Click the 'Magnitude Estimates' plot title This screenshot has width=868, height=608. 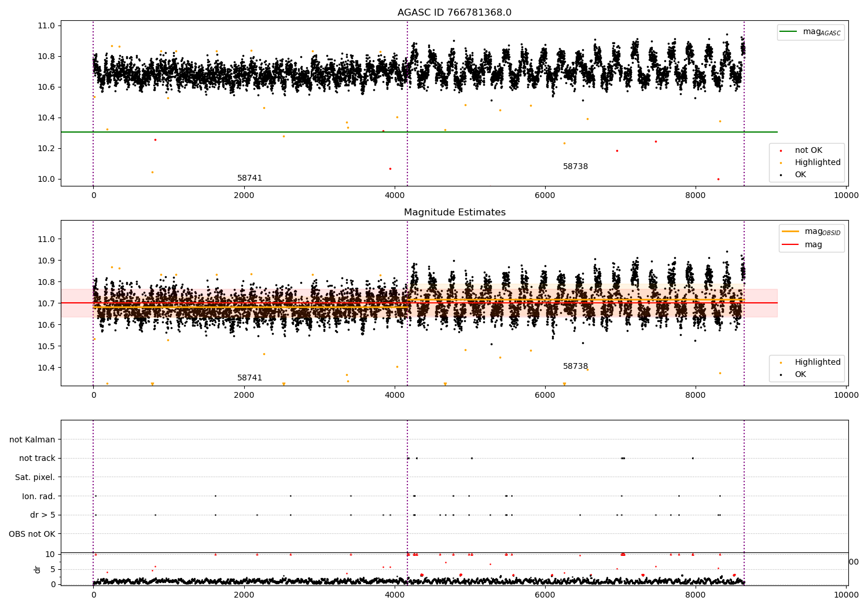pyautogui.click(x=454, y=213)
